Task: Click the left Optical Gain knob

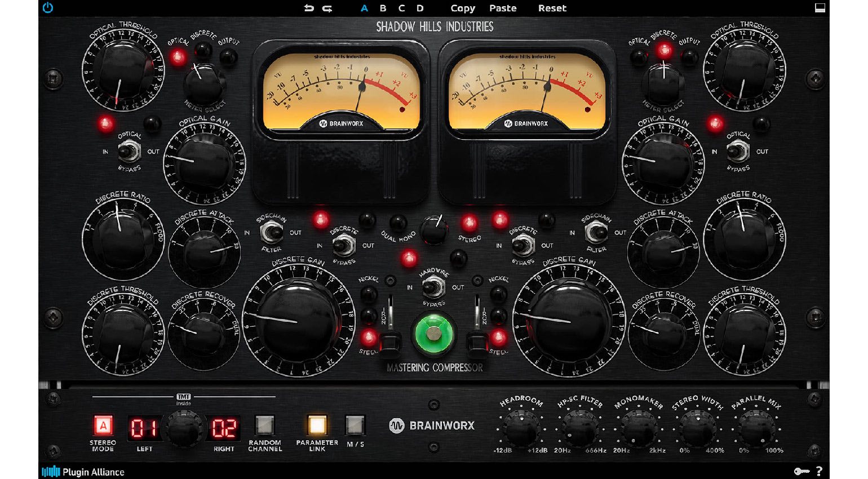Action: coord(204,163)
